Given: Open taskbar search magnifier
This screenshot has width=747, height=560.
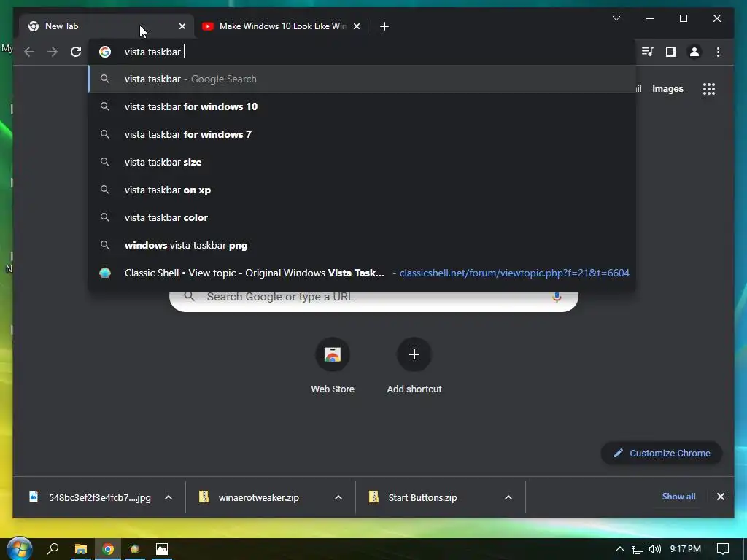Looking at the screenshot, I should [x=53, y=549].
